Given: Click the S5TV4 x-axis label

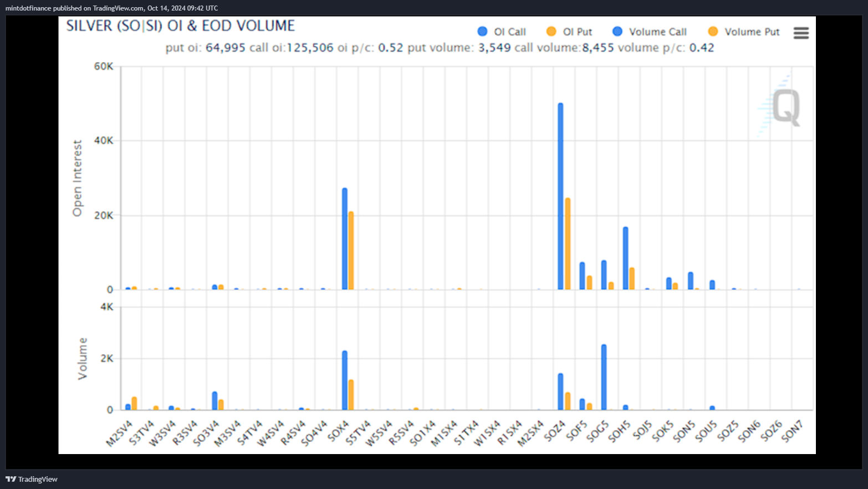Looking at the screenshot, I should click(x=358, y=433).
